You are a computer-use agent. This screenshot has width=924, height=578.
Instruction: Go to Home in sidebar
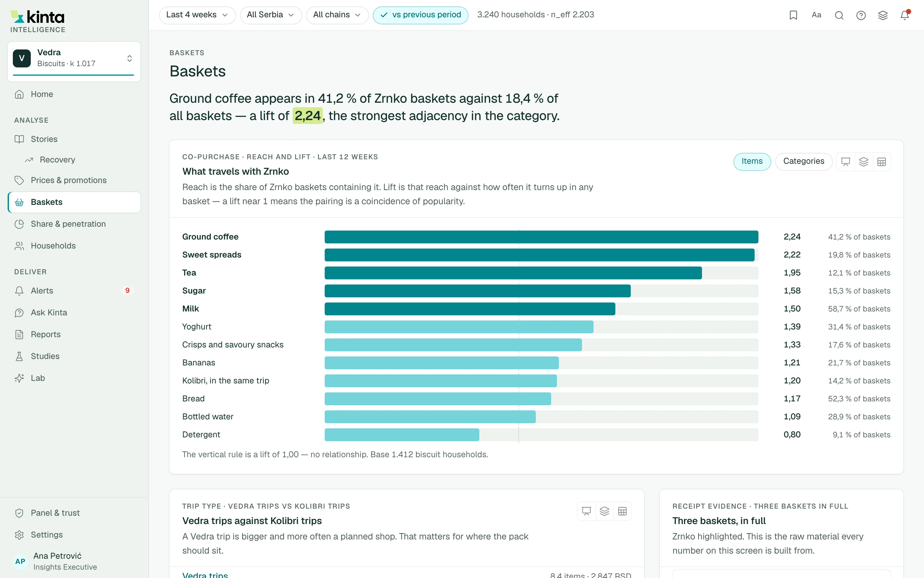pos(74,94)
